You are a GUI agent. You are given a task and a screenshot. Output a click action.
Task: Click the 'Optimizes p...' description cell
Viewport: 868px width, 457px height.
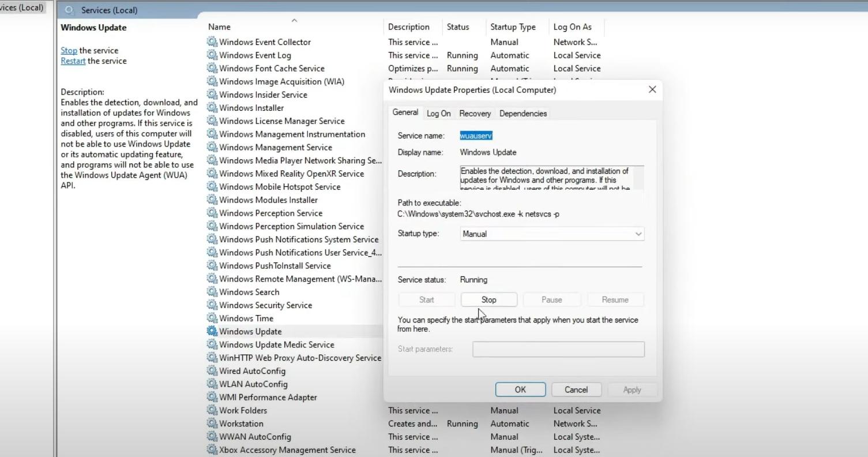[x=414, y=68]
